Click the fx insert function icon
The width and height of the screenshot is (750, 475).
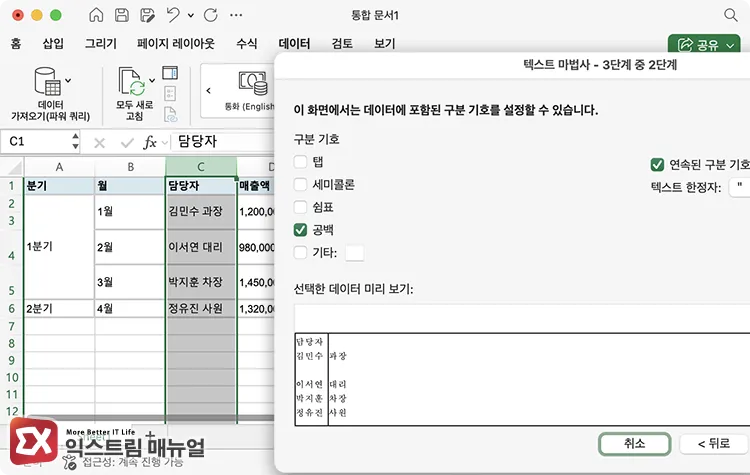(150, 143)
